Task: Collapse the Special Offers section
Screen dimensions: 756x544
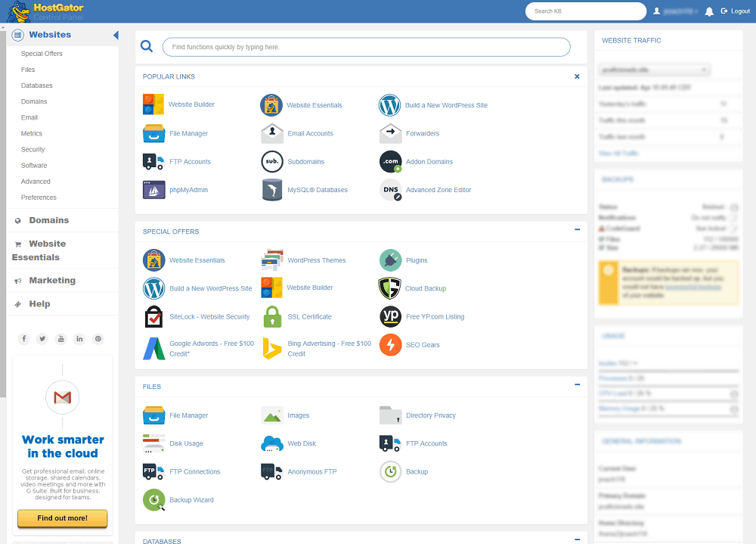Action: (577, 230)
